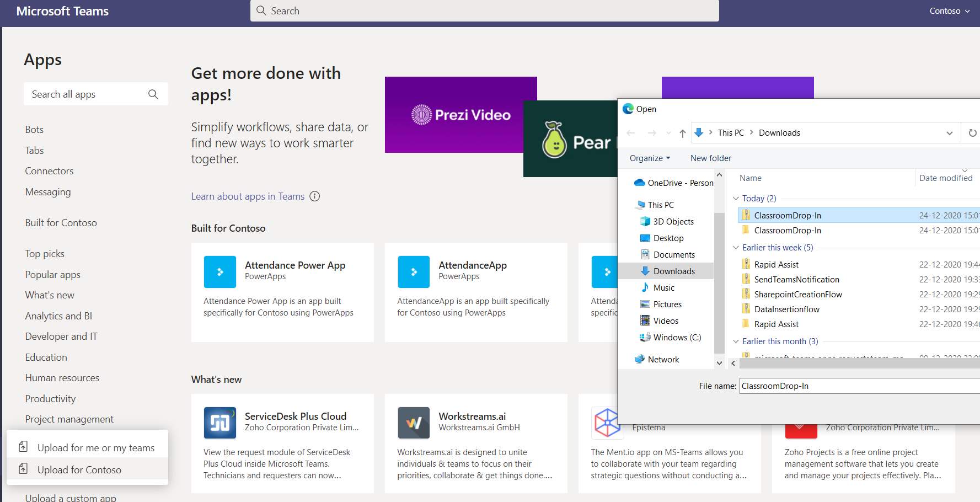Viewport: 980px width, 502px height.
Task: Select Bots category in the Apps sidebar
Action: 34,130
